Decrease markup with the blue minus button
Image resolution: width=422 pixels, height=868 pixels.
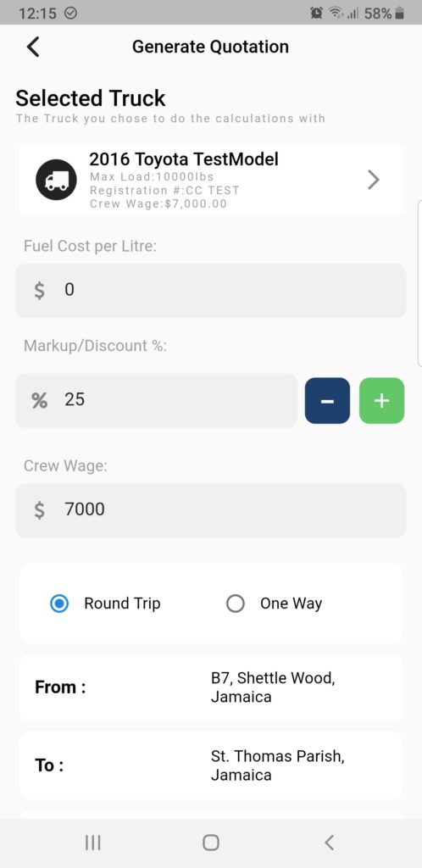click(x=327, y=401)
